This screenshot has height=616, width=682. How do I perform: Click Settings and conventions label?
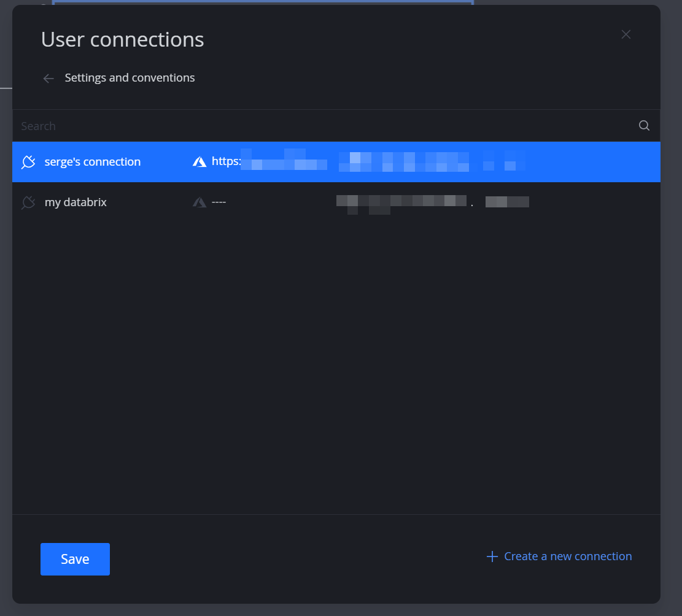[x=130, y=77]
